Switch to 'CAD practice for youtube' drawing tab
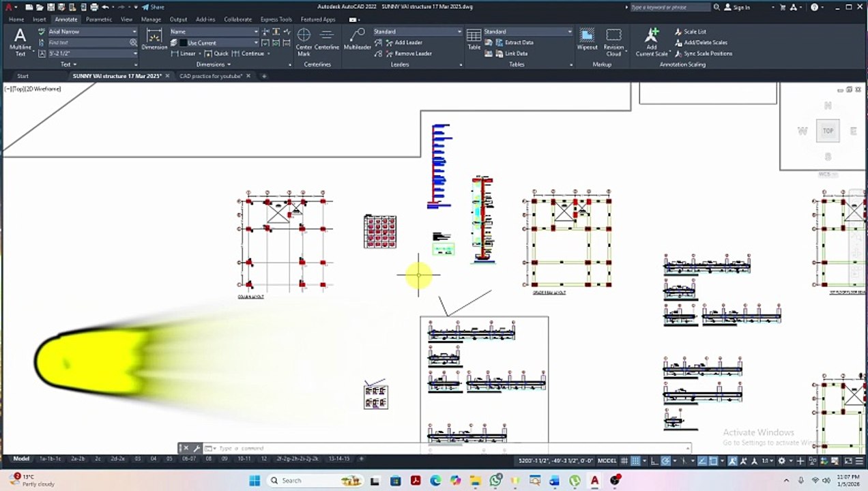Viewport: 868px width, 491px height. [210, 76]
